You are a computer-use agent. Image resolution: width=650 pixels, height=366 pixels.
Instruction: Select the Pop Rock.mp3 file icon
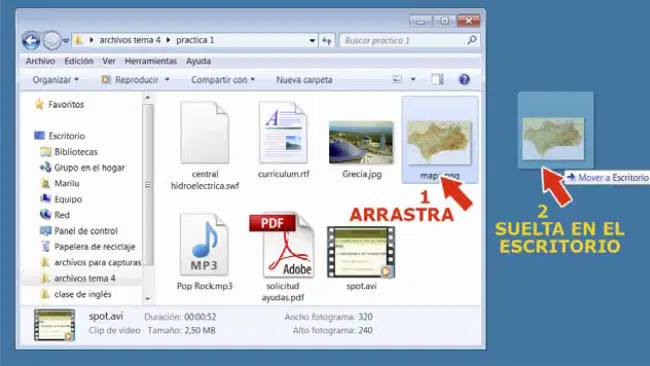pos(204,245)
